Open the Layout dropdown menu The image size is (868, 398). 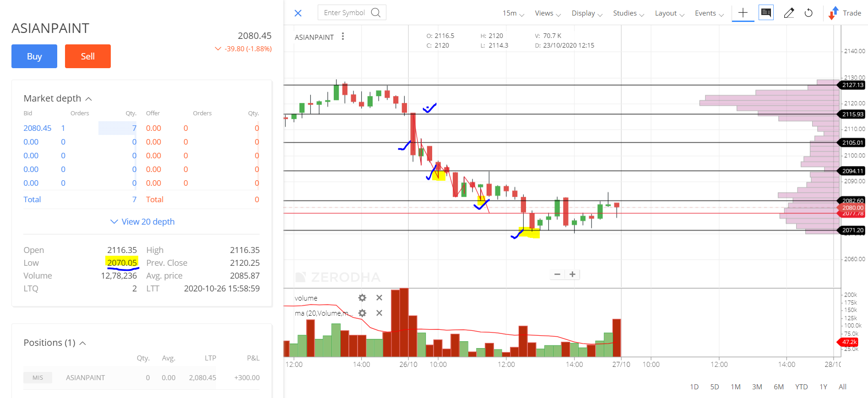670,13
